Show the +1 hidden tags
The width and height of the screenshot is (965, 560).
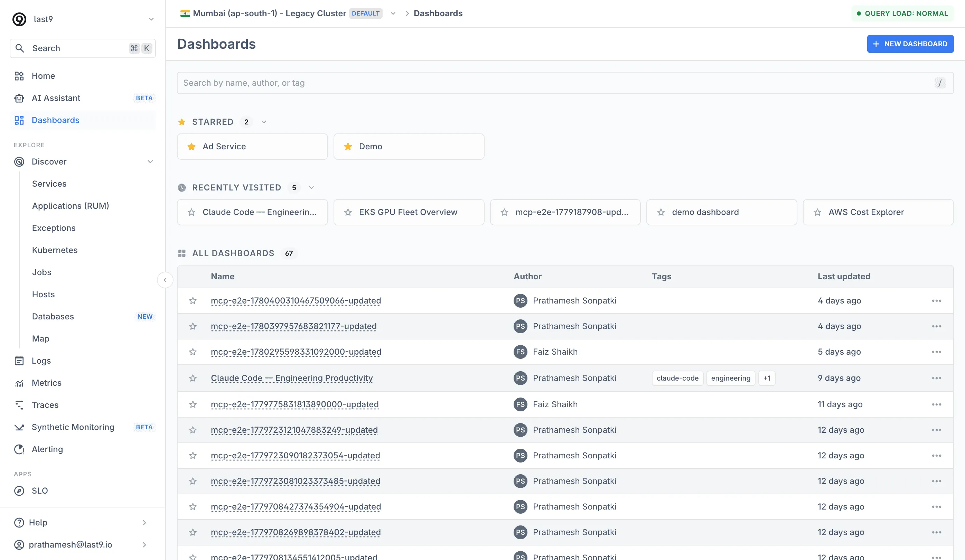767,378
